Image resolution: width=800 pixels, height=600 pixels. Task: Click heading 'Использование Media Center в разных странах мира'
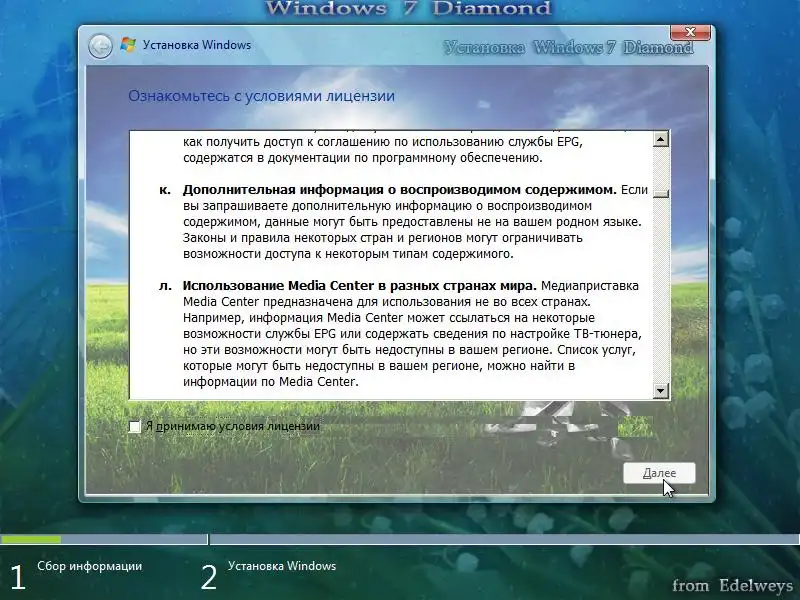(x=359, y=286)
